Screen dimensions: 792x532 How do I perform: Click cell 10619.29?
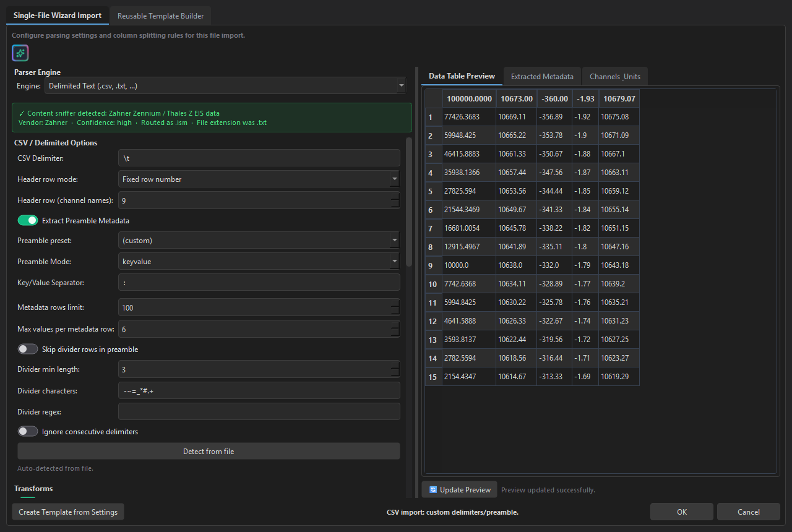[x=619, y=377]
